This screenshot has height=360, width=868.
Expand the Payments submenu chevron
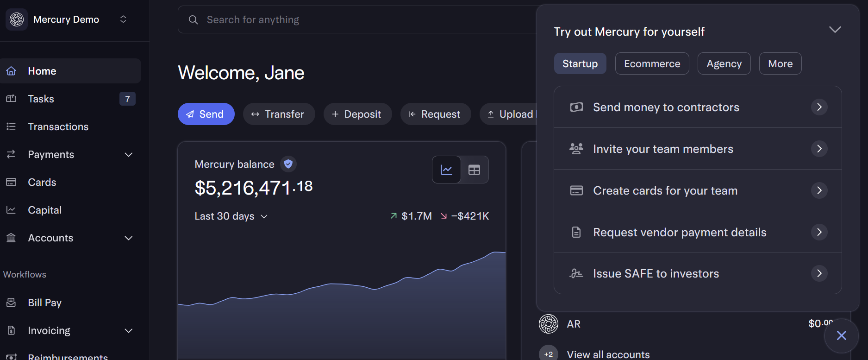point(129,154)
